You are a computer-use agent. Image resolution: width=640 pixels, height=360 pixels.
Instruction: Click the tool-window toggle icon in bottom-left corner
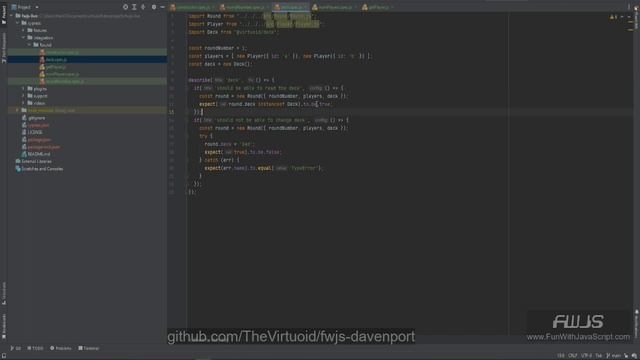click(x=4, y=356)
